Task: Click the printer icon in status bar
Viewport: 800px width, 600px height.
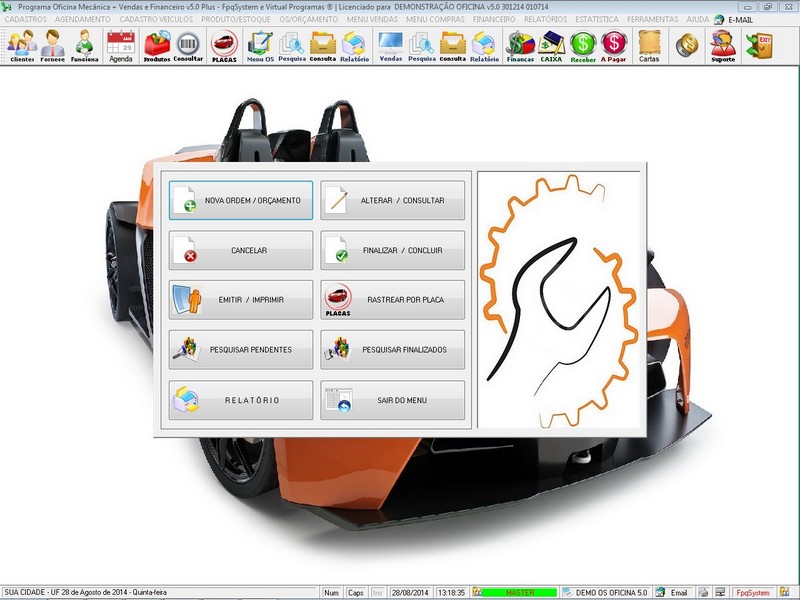Action: [x=703, y=593]
